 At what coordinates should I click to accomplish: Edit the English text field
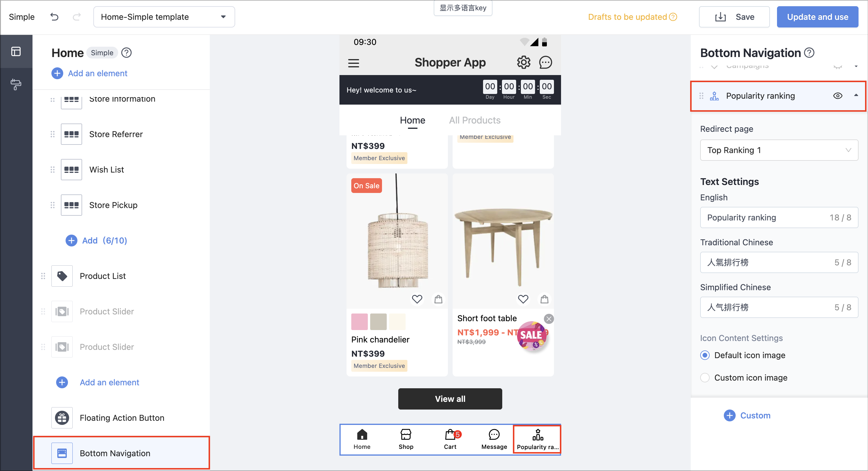click(779, 218)
